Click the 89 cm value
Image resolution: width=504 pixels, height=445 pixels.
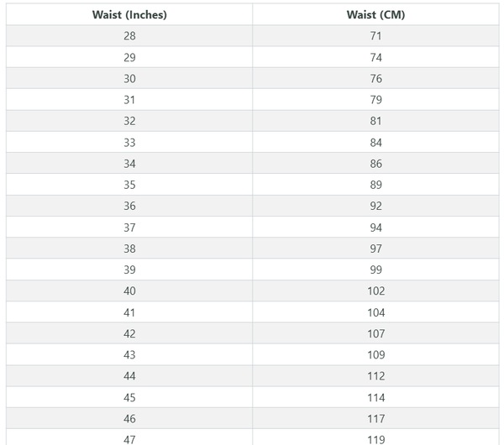[x=375, y=185]
